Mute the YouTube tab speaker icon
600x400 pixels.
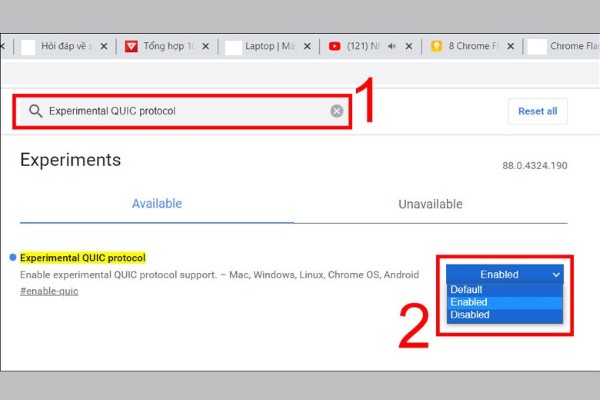coord(391,46)
